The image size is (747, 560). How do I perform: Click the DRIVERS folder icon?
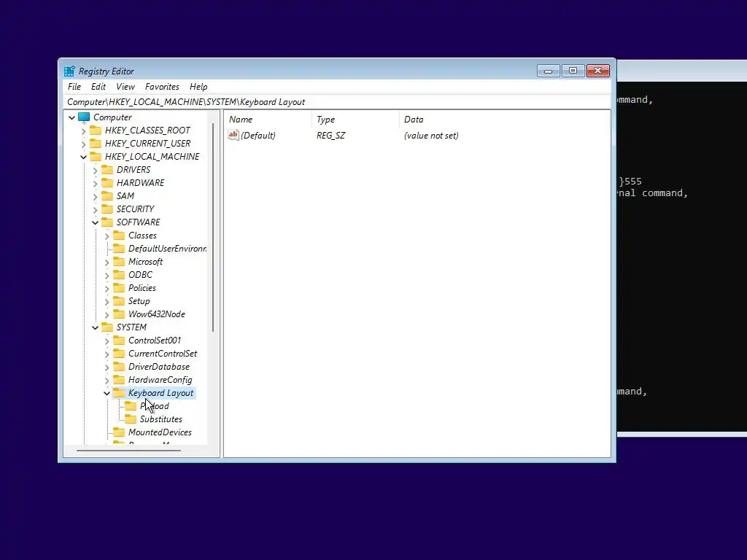pyautogui.click(x=108, y=170)
